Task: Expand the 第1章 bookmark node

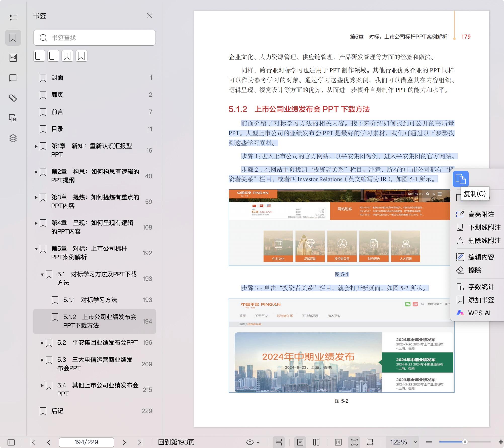Action: (36, 146)
